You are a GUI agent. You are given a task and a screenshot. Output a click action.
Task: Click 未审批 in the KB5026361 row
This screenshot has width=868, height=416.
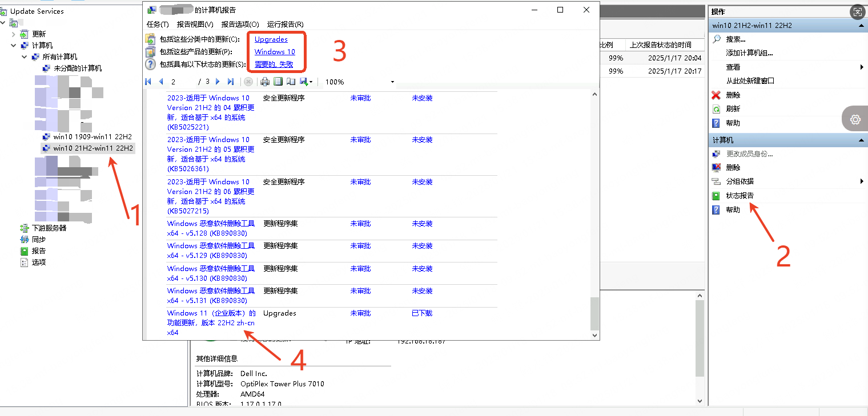360,140
